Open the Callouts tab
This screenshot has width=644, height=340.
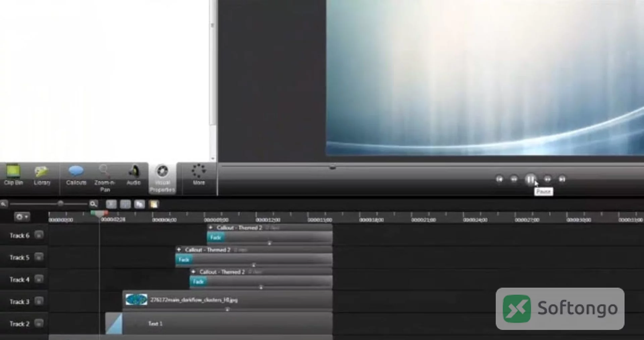(x=76, y=175)
